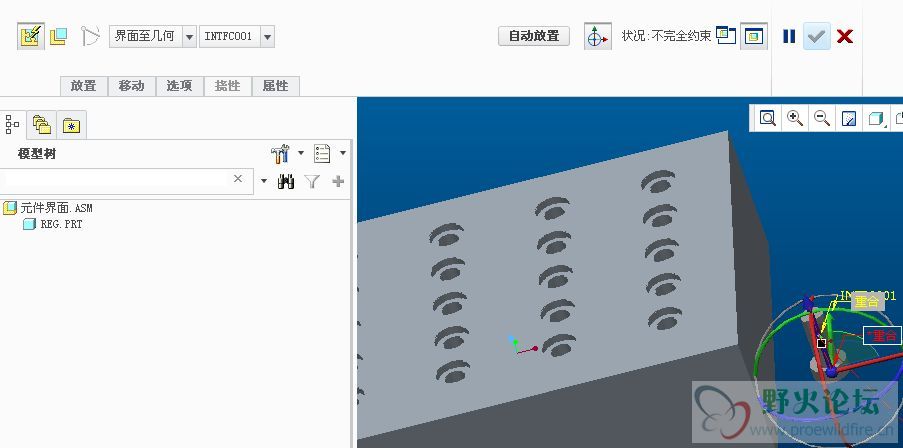The width and height of the screenshot is (903, 448).
Task: Click the constraint-to-mechanism conversion icon
Action: coord(90,36)
